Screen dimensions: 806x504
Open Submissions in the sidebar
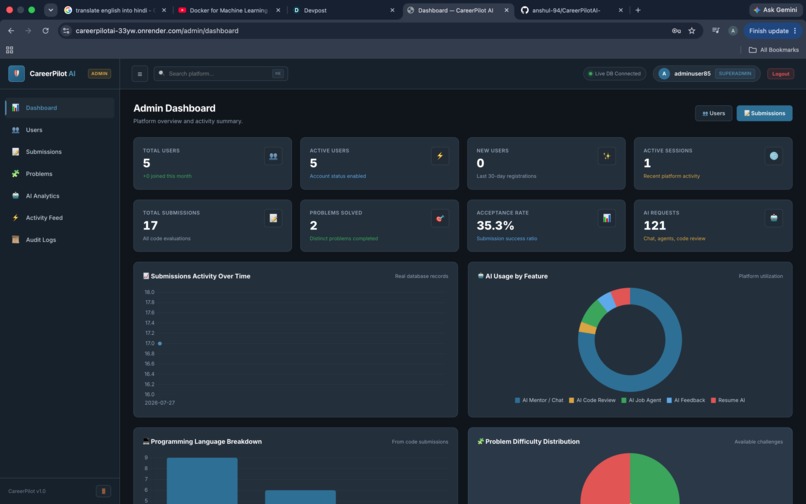(60, 152)
